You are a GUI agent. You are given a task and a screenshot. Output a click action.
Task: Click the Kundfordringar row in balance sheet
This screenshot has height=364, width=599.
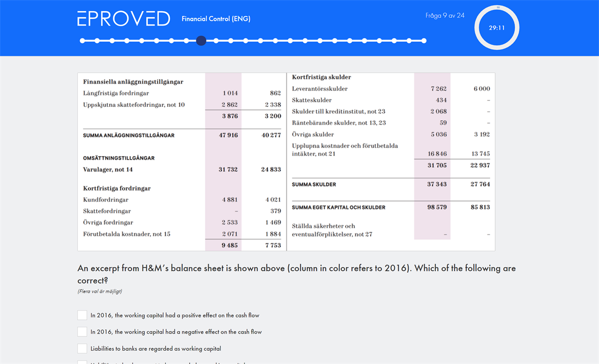point(106,200)
